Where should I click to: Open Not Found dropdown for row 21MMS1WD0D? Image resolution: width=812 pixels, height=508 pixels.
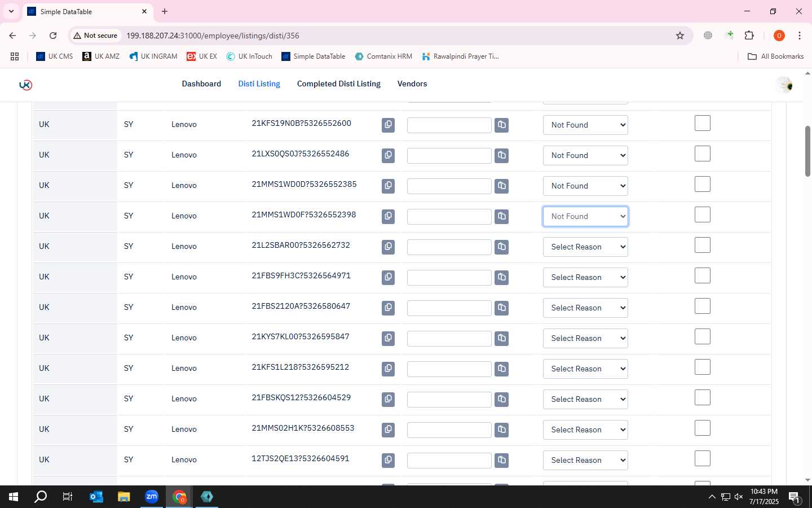click(585, 186)
